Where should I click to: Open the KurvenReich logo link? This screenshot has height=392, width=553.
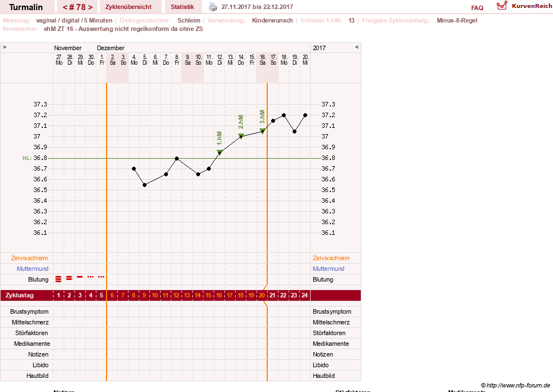coord(524,6)
